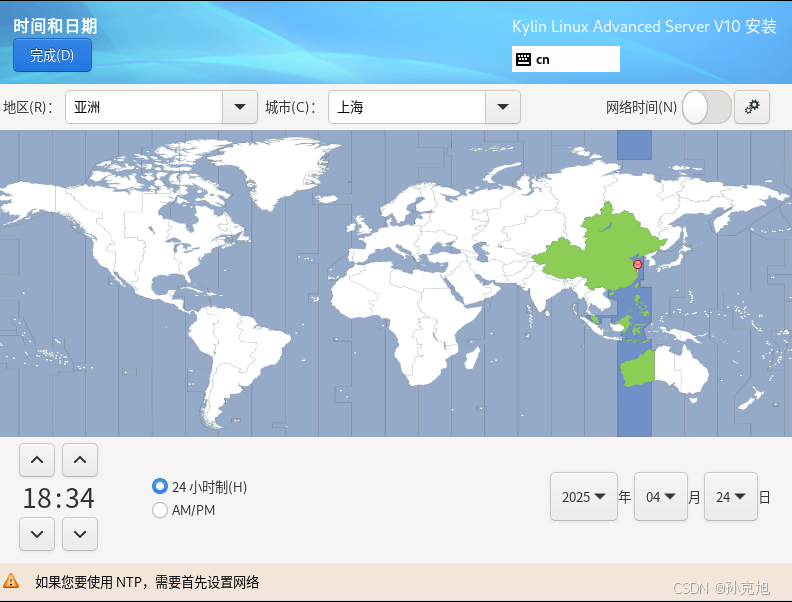The height and width of the screenshot is (602, 792).
Task: Click the warning text about NTP network
Action: tap(147, 582)
